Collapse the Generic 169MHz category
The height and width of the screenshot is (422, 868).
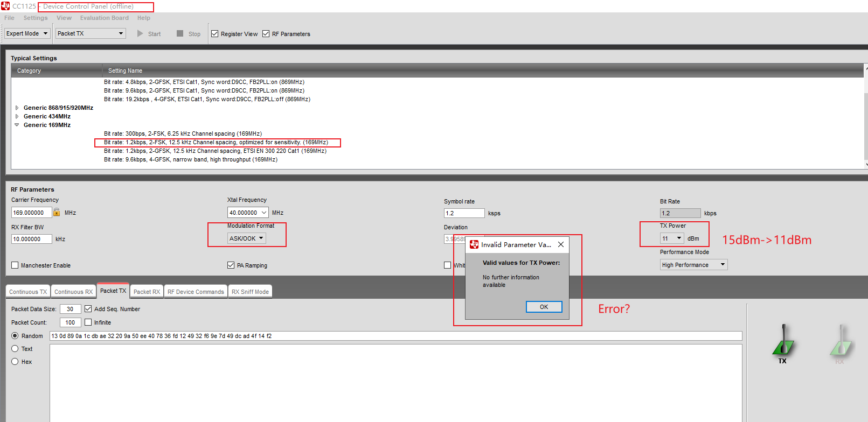click(17, 125)
